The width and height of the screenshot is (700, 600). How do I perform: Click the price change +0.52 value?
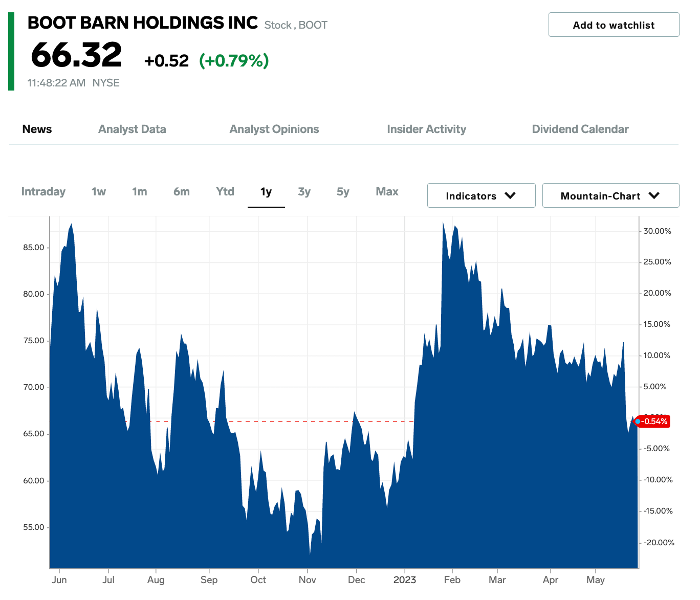[166, 61]
